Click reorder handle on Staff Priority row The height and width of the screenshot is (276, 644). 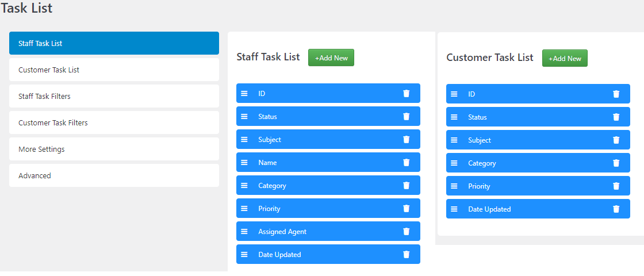244,208
